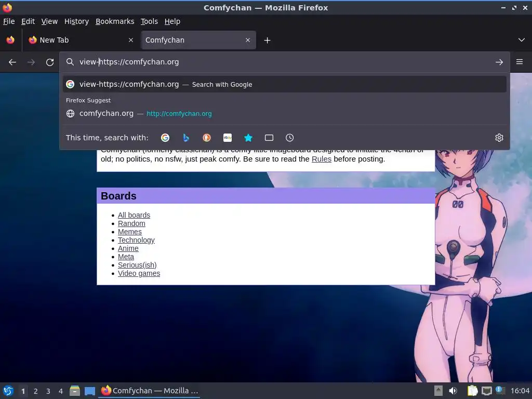Open the taskbar start menu icon
The width and height of the screenshot is (532, 399).
pos(8,391)
